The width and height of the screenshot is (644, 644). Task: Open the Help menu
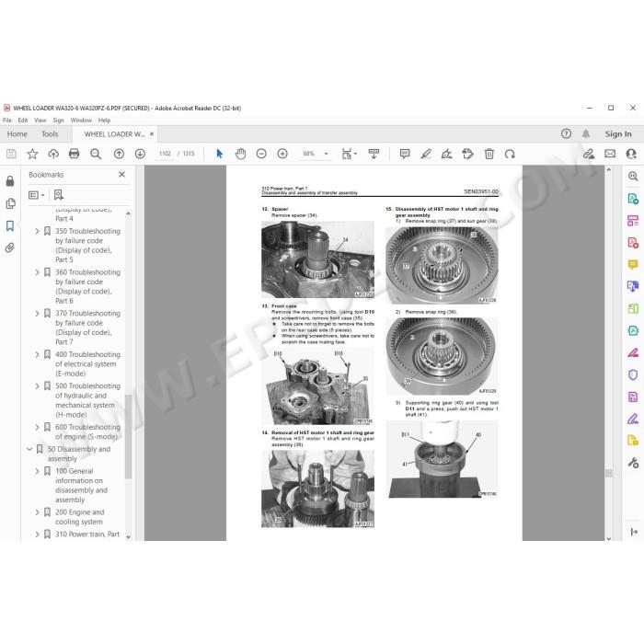[x=104, y=120]
